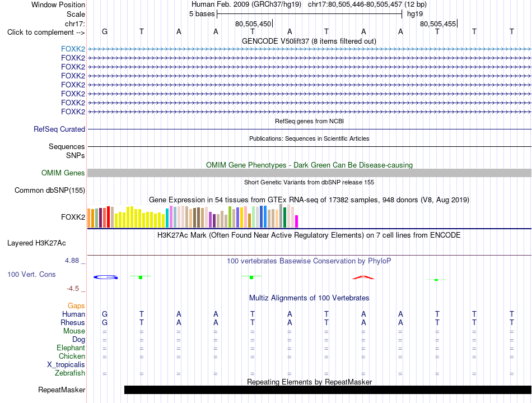The image size is (532, 403).
Task: Click the magenta bar in GTEx chart
Action: tap(297, 221)
